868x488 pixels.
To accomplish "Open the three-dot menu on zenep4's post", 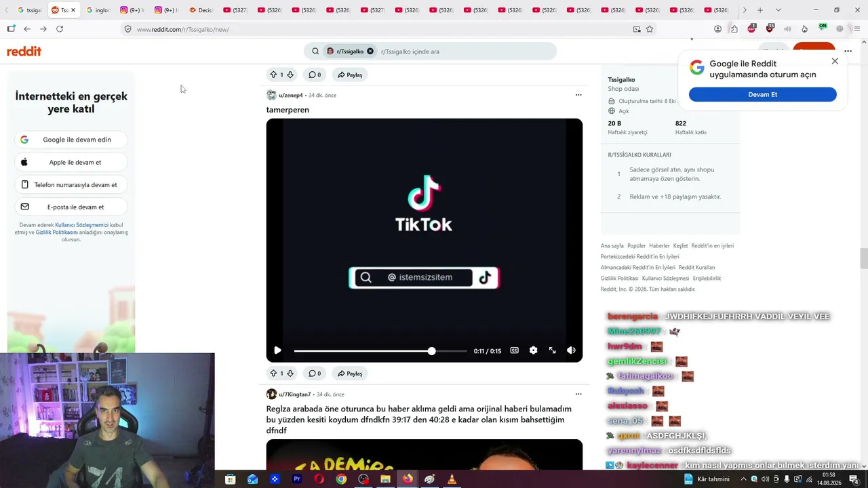I will [x=578, y=95].
